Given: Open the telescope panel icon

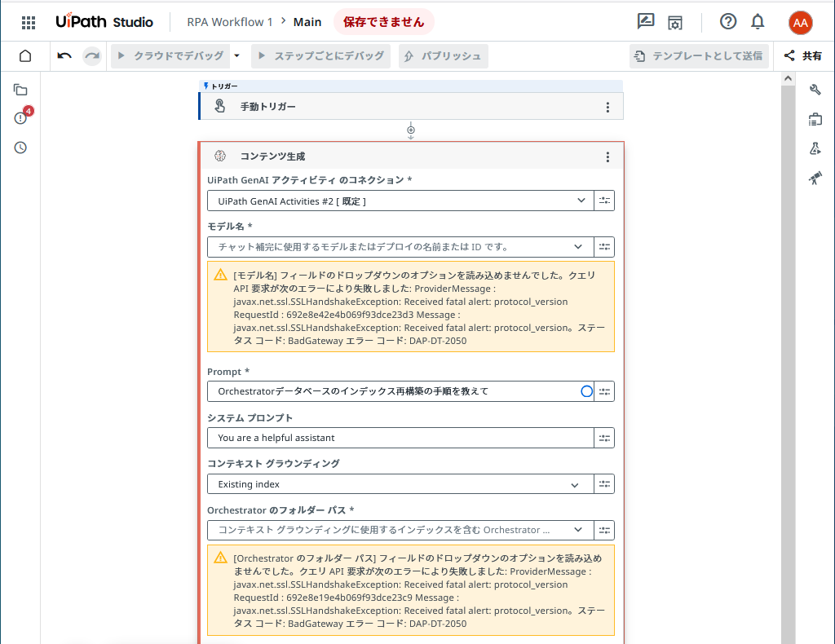Looking at the screenshot, I should [815, 178].
